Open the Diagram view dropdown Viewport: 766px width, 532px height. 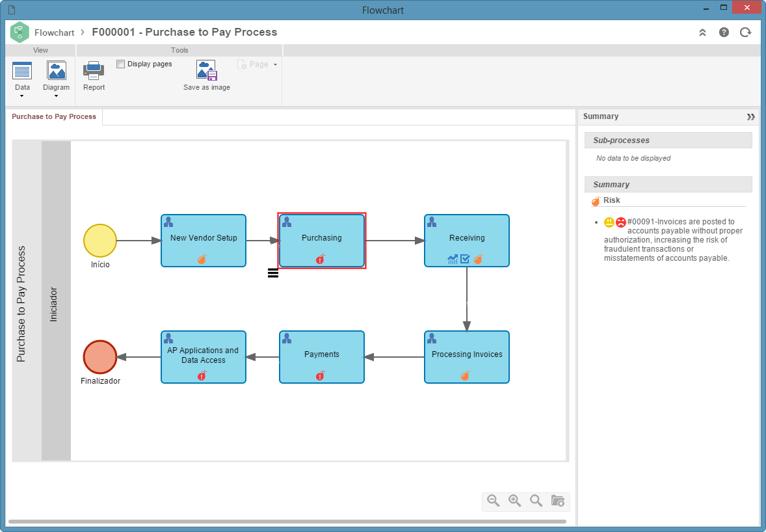click(56, 79)
